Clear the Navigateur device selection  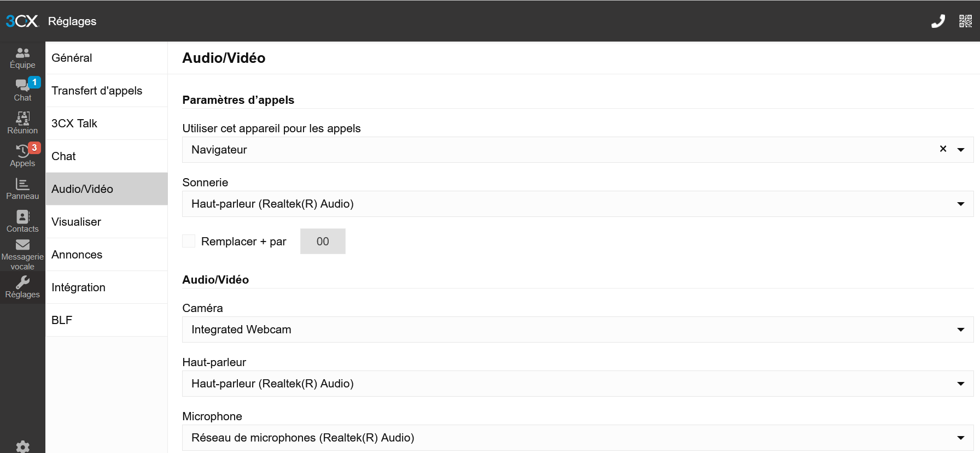[943, 149]
